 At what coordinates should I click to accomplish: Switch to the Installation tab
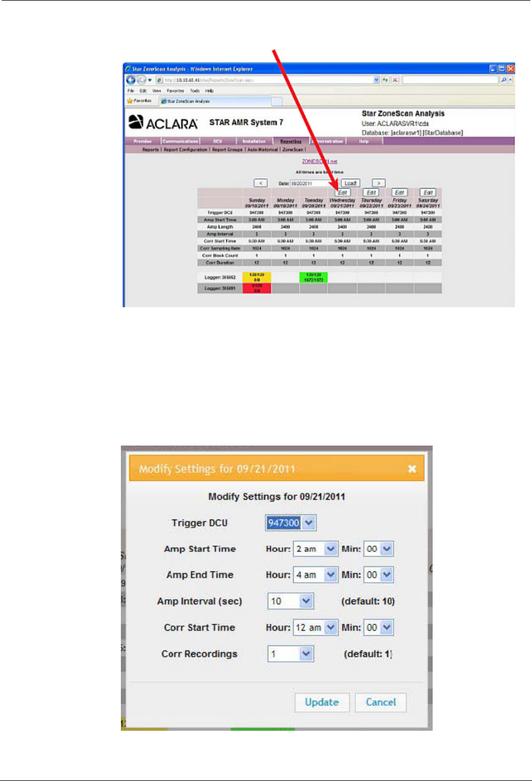[x=254, y=141]
